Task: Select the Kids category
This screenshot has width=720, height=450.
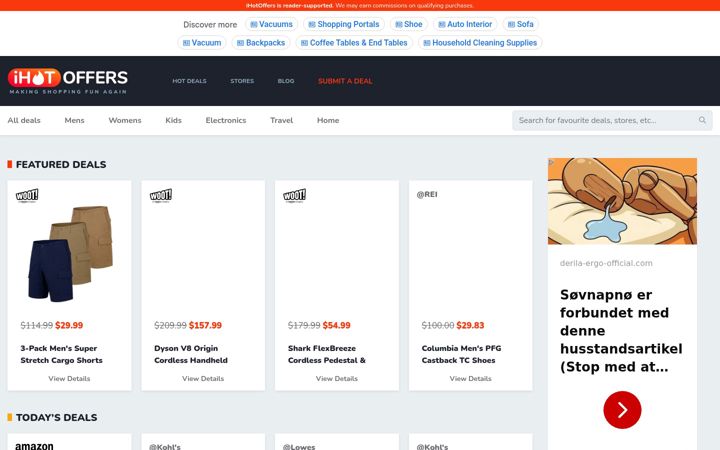Action: point(174,120)
